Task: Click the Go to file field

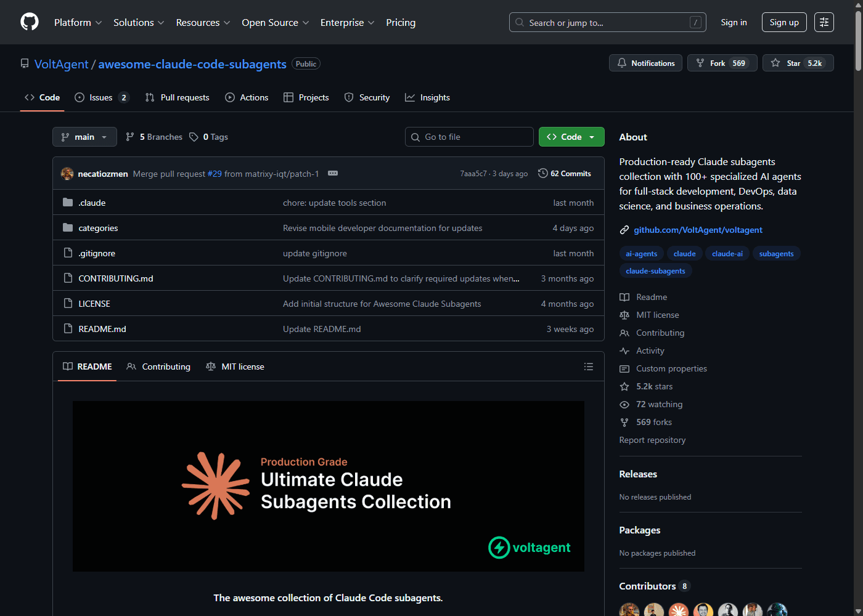Action: coord(469,137)
